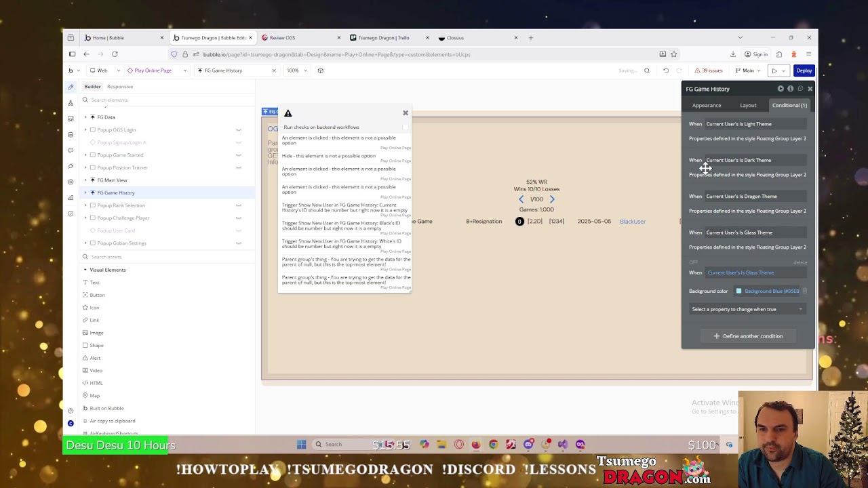This screenshot has width=868, height=488.
Task: Toggle visibility of Popup Position Trainer
Action: click(239, 167)
